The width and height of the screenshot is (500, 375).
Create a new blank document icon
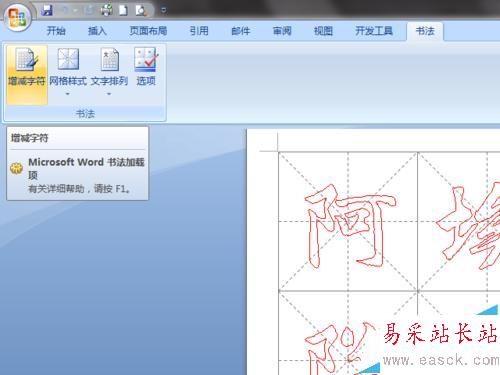(123, 10)
